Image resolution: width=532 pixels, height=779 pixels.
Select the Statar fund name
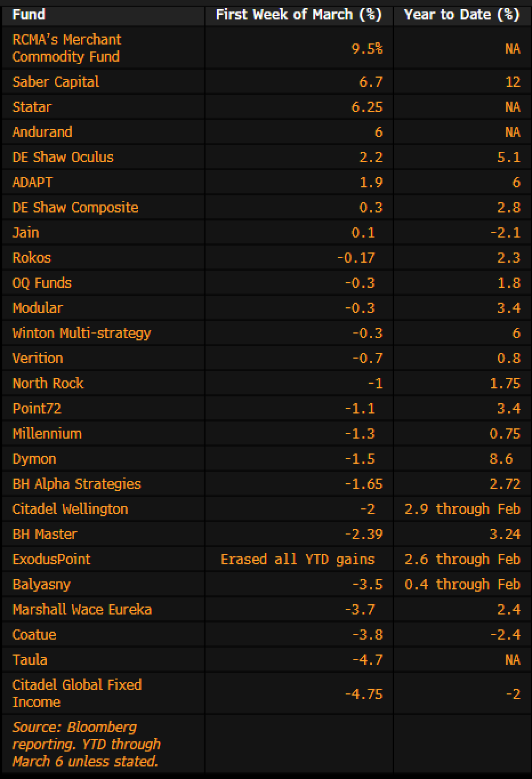coord(32,107)
